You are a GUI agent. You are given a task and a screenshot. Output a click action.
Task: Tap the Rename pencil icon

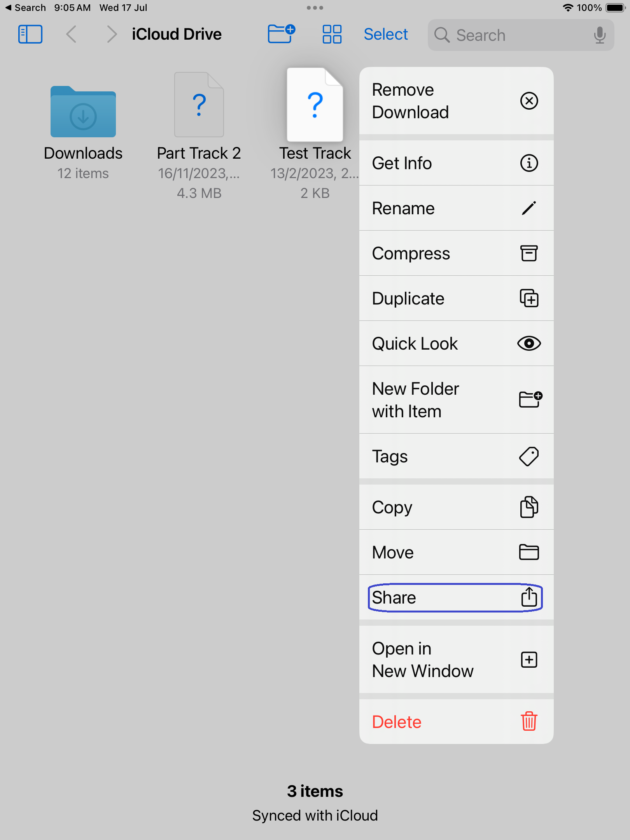pos(530,208)
